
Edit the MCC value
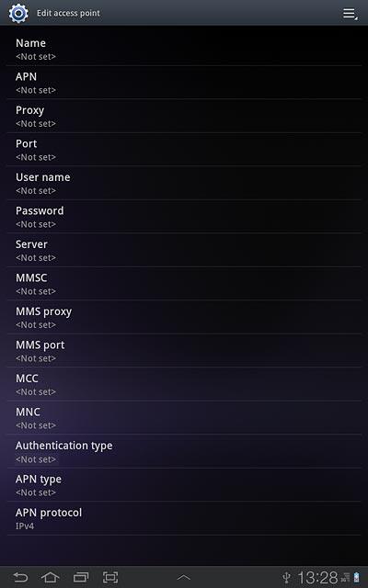click(x=184, y=384)
